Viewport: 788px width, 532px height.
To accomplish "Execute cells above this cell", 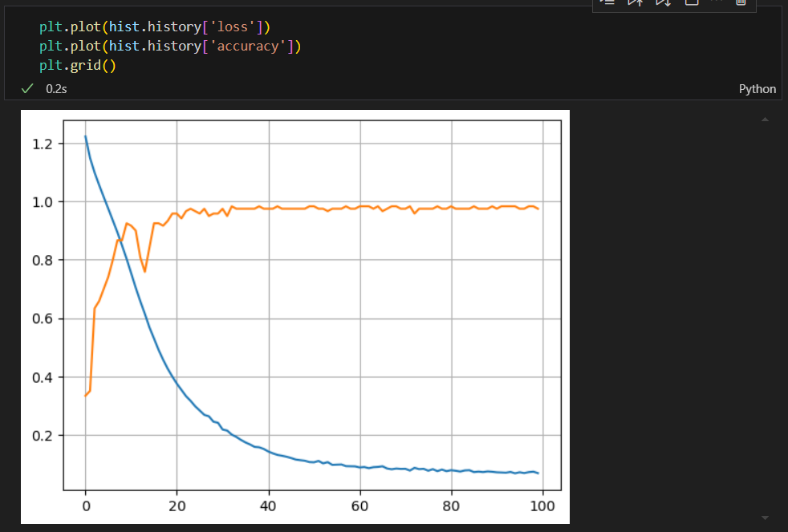I will (x=636, y=2).
